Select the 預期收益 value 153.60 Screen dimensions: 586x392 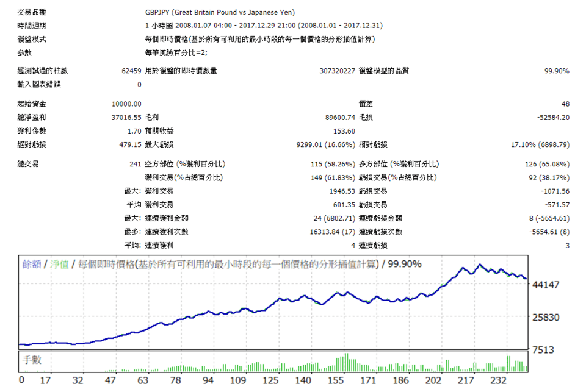(x=344, y=130)
